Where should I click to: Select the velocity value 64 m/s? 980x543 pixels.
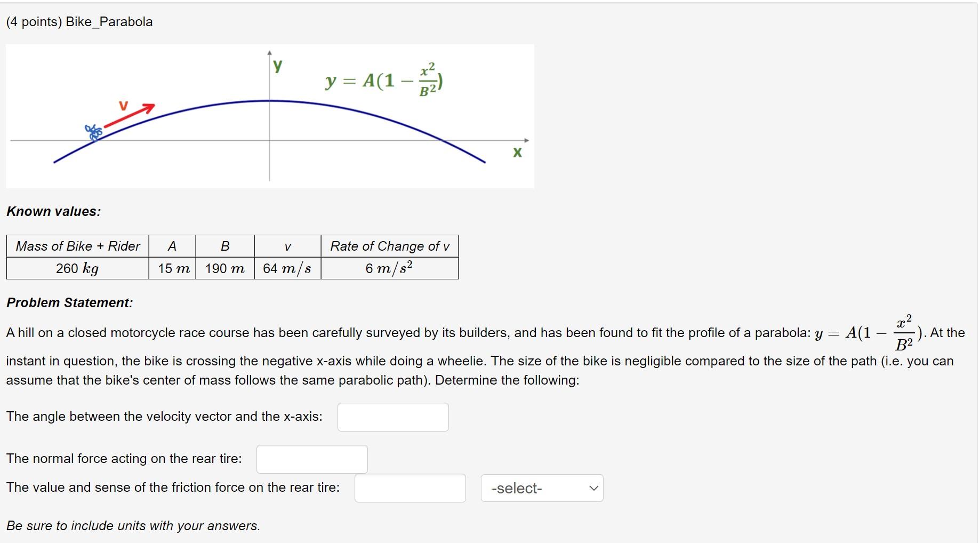click(x=287, y=269)
